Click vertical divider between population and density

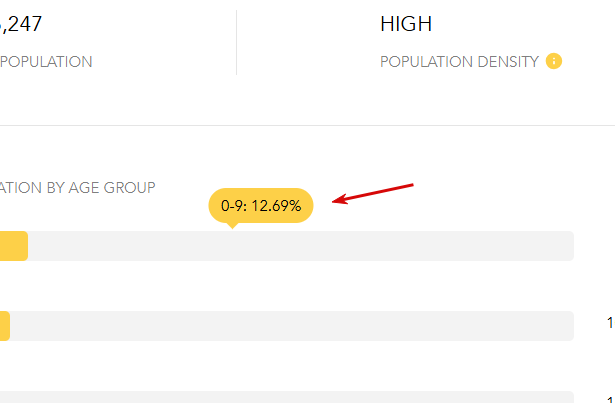point(236,43)
